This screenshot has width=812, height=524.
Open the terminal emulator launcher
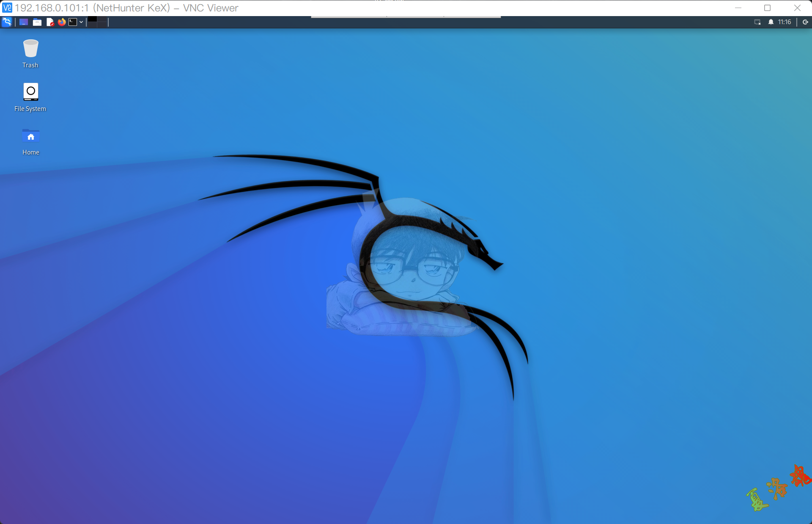tap(73, 22)
